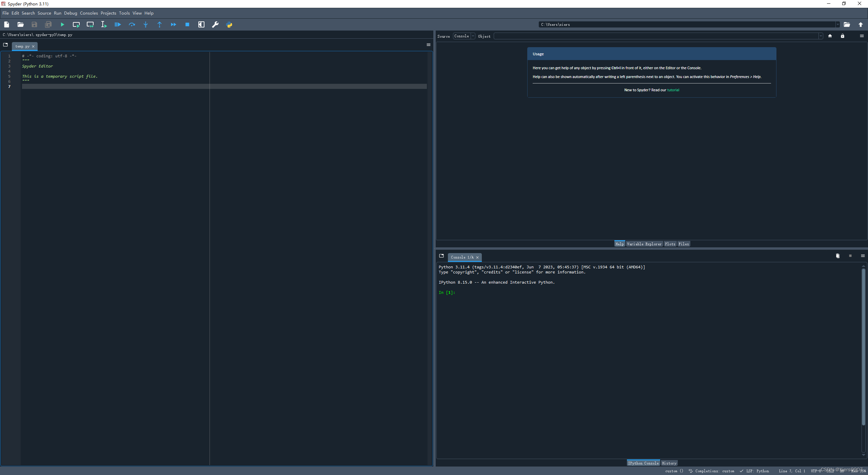The width and height of the screenshot is (868, 475).
Task: Open Preferences via the wrench icon
Action: pos(215,24)
